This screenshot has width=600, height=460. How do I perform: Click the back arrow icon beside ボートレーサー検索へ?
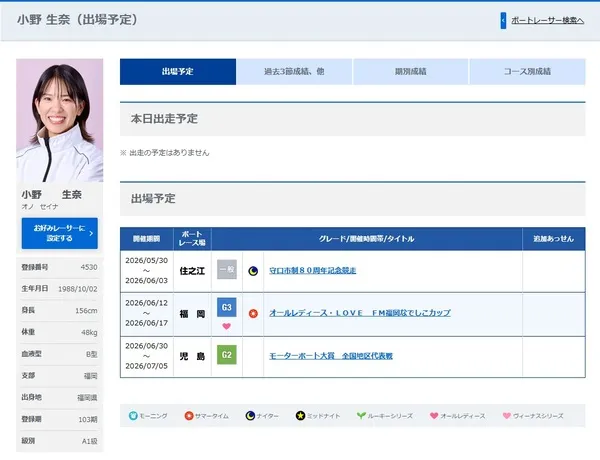pos(503,20)
